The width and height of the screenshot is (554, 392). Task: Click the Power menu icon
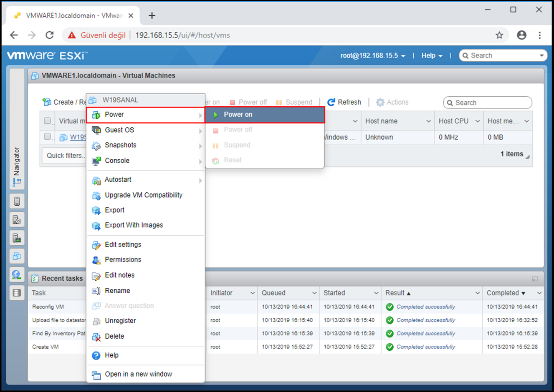pos(96,115)
